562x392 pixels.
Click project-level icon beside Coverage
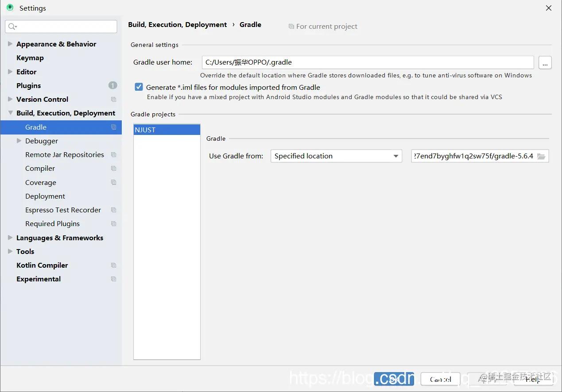(x=113, y=183)
